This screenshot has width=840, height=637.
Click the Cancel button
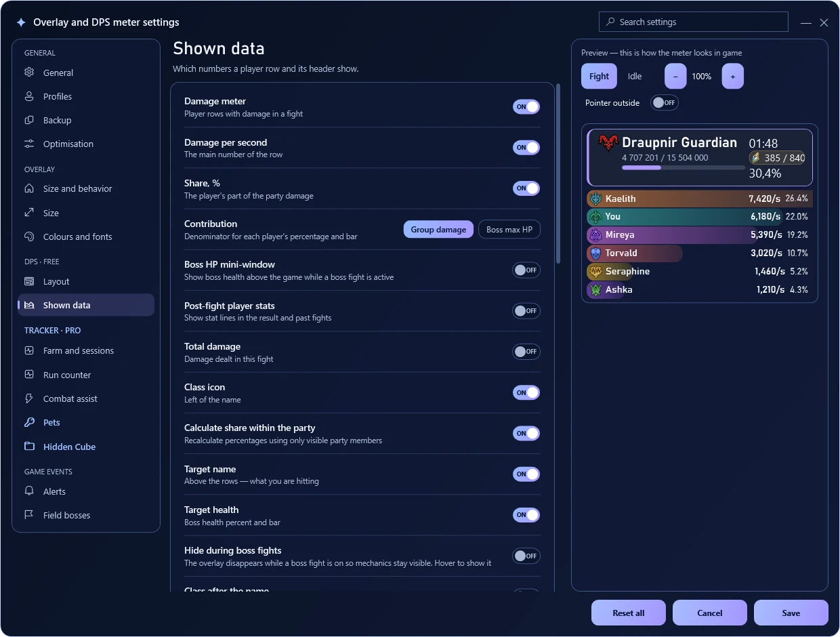(x=710, y=613)
